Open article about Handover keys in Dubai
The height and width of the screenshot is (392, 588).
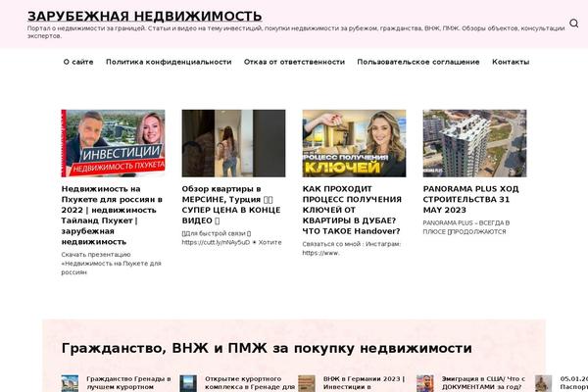click(352, 210)
